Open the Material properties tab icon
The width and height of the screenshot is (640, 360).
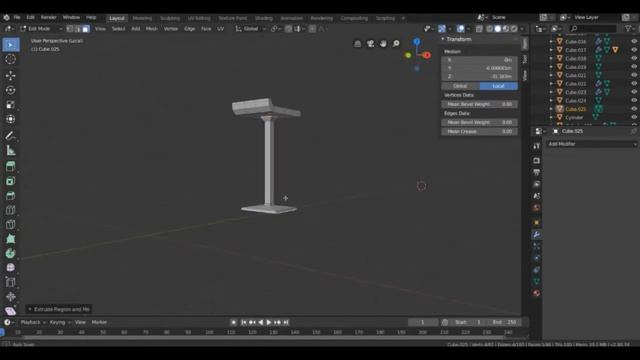point(536,293)
